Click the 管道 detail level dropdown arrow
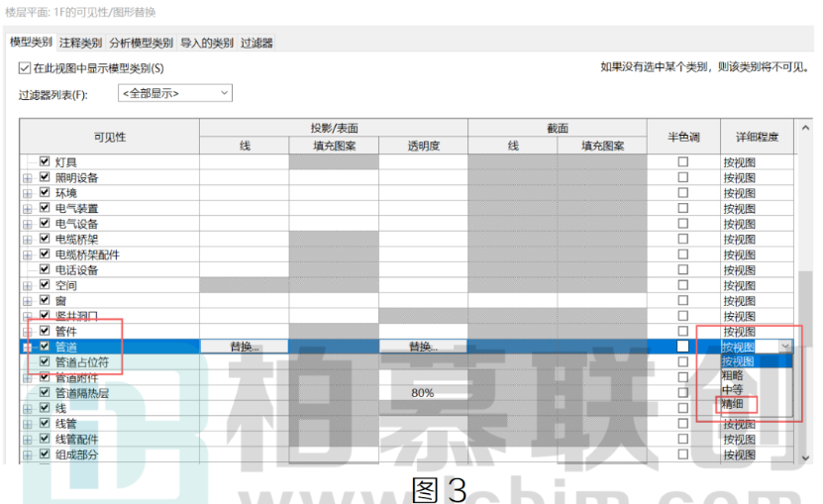The image size is (823, 504). pyautogui.click(x=785, y=347)
